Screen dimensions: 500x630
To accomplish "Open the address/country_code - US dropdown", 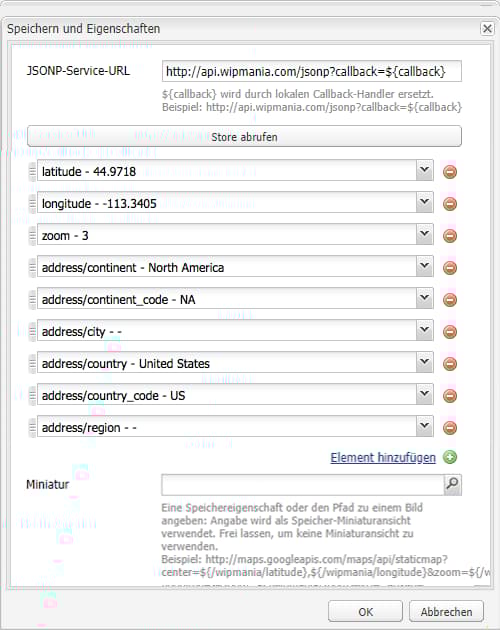I will [x=424, y=395].
